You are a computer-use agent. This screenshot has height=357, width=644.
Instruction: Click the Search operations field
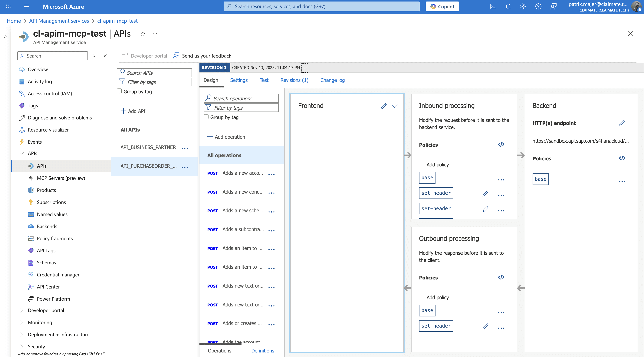click(x=241, y=98)
